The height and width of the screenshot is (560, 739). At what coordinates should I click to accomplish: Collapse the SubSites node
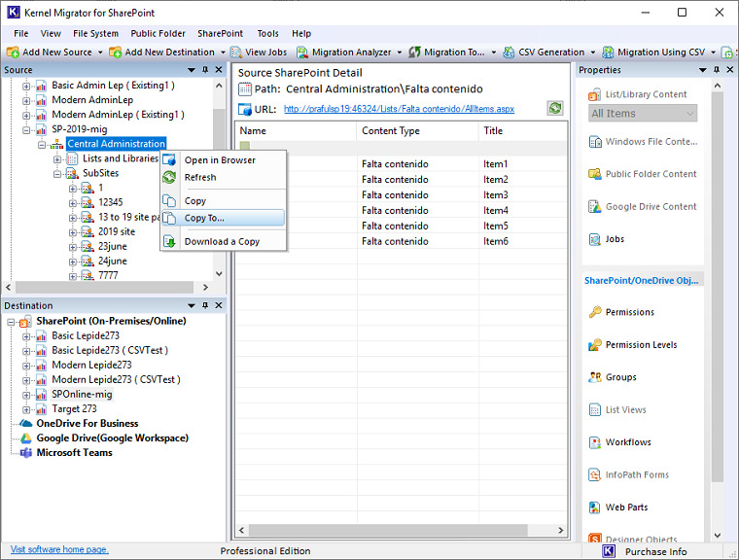coord(57,173)
